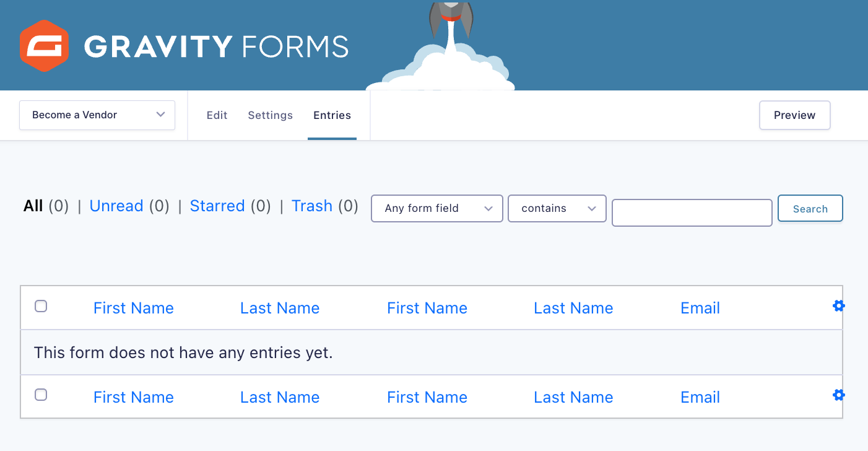Open the contains operator dropdown
This screenshot has height=451, width=868.
point(557,208)
